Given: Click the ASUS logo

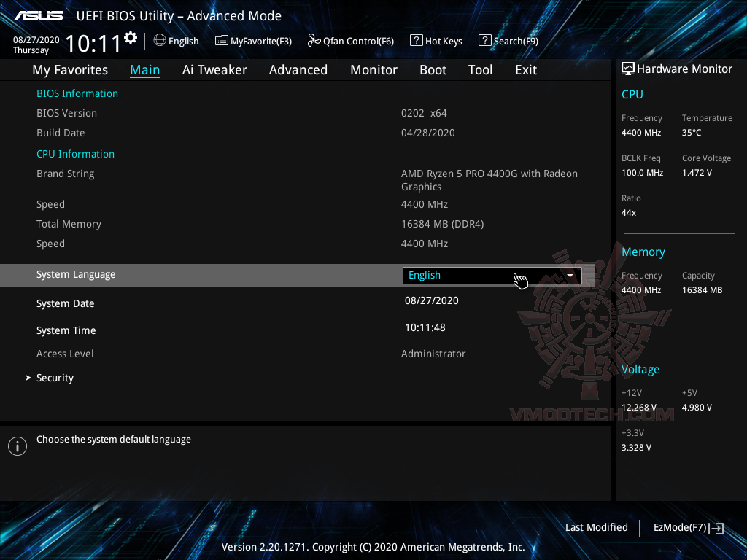Looking at the screenshot, I should [38, 16].
